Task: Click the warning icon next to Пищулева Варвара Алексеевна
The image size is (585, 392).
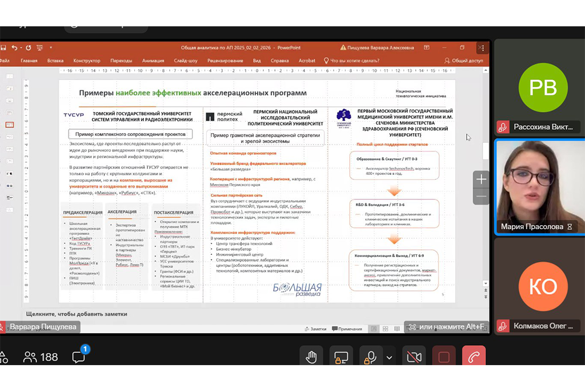Action: (343, 47)
